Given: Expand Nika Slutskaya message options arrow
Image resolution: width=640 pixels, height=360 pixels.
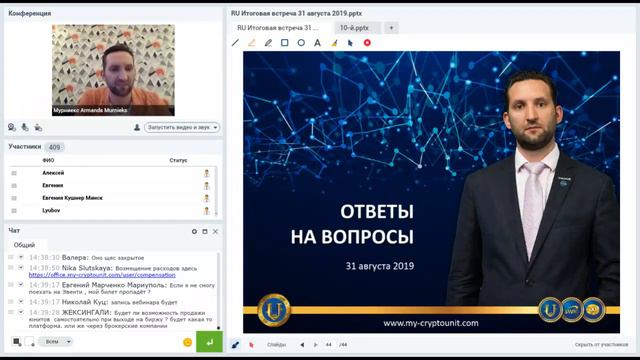Looking at the screenshot, I should 21,268.
